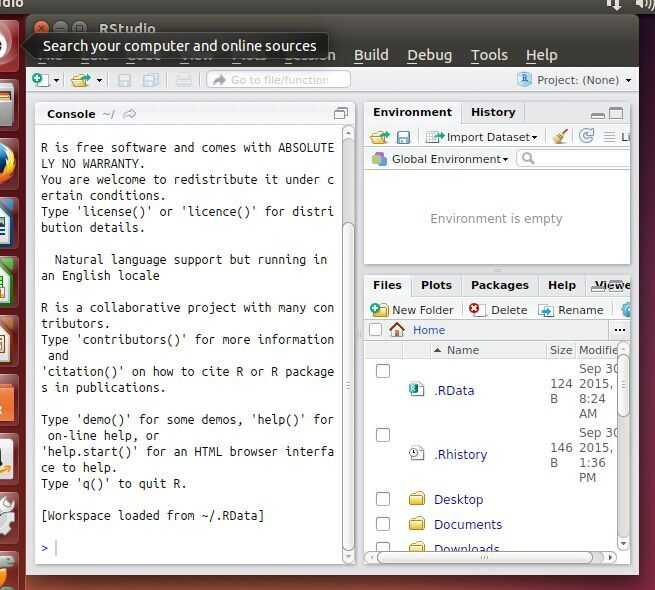
Task: Open the Global Environment dropdown
Action: click(x=440, y=159)
